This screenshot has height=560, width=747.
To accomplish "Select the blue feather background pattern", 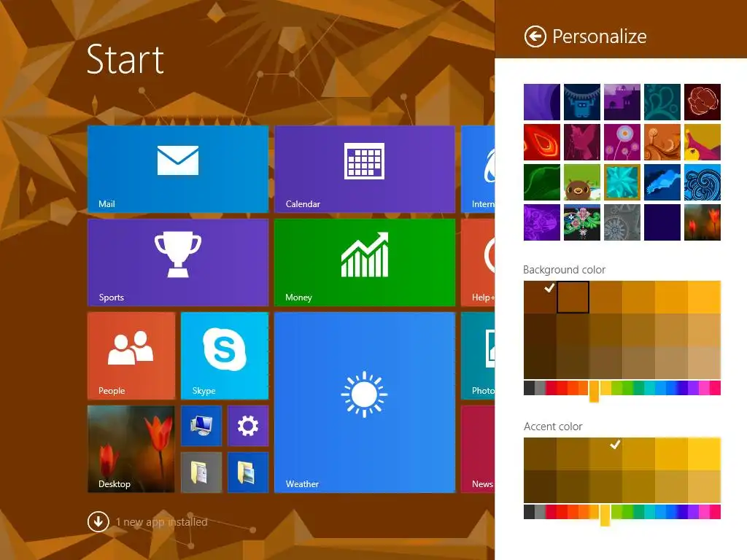I will (662, 182).
